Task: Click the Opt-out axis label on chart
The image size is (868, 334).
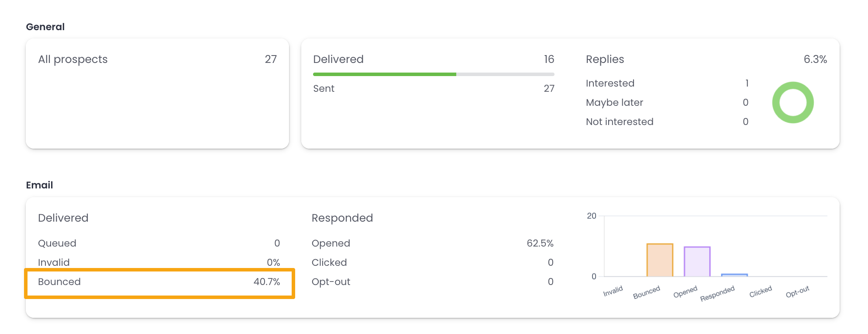Action: click(x=797, y=292)
